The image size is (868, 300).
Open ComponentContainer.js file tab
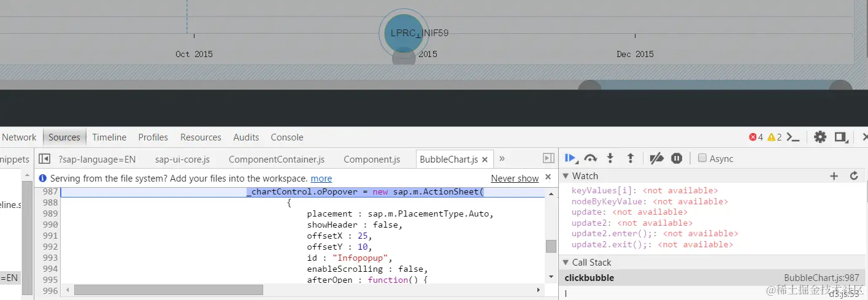(x=277, y=160)
